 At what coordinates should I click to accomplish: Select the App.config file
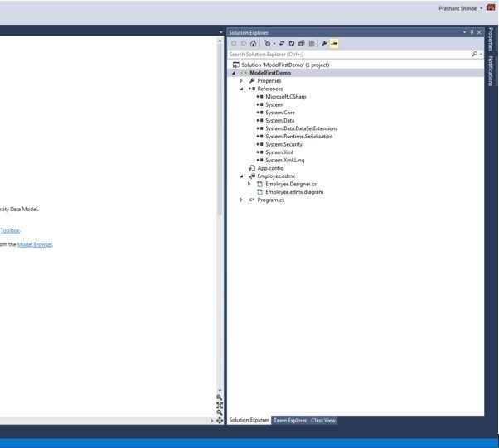coord(270,168)
